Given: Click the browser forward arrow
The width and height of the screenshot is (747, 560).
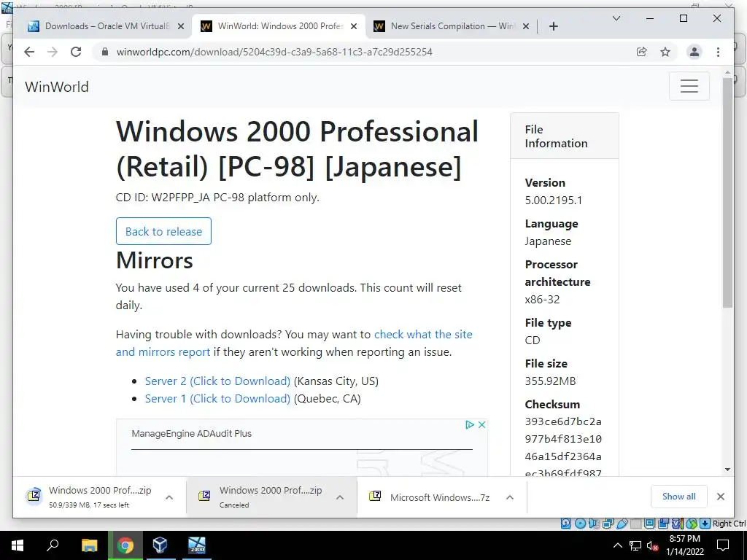Looking at the screenshot, I should (x=53, y=52).
